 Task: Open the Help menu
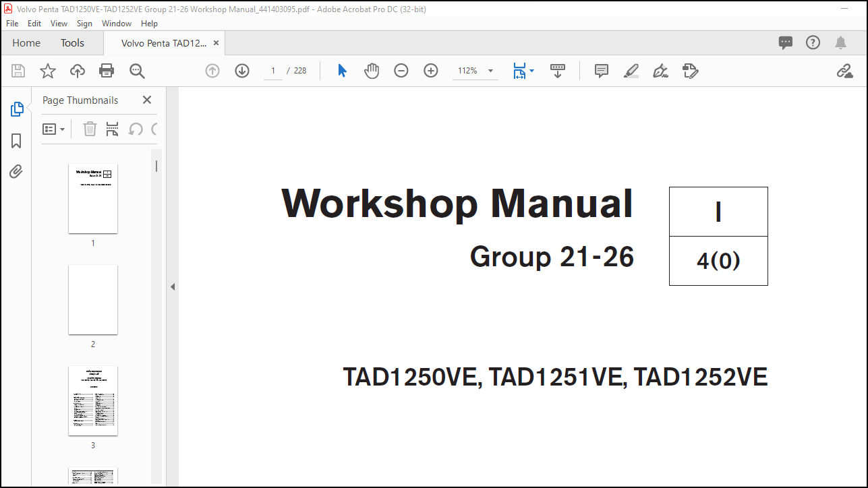click(x=149, y=24)
